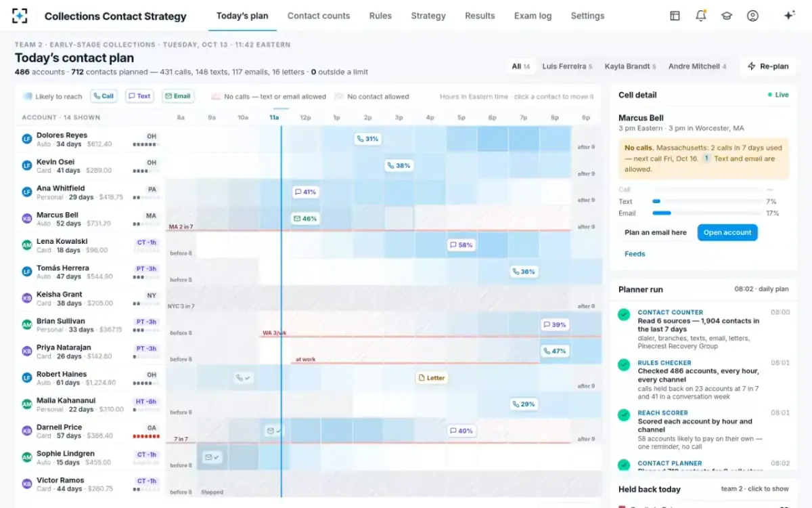Screen dimensions: 812x508
Task: Click the Open account button
Action: [727, 232]
